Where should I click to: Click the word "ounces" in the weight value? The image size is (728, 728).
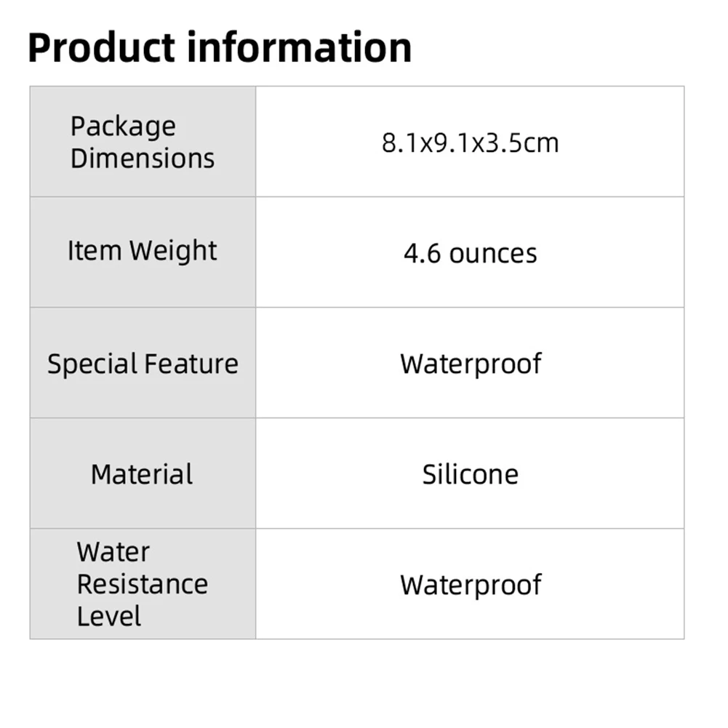[x=493, y=254]
